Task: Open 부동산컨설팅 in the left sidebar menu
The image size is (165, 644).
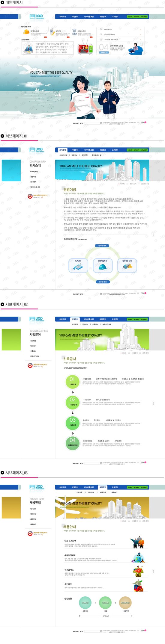Action: 34,356
